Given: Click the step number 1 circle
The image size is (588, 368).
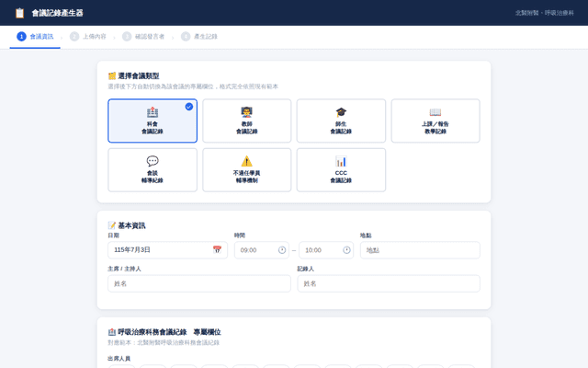Looking at the screenshot, I should [x=21, y=37].
